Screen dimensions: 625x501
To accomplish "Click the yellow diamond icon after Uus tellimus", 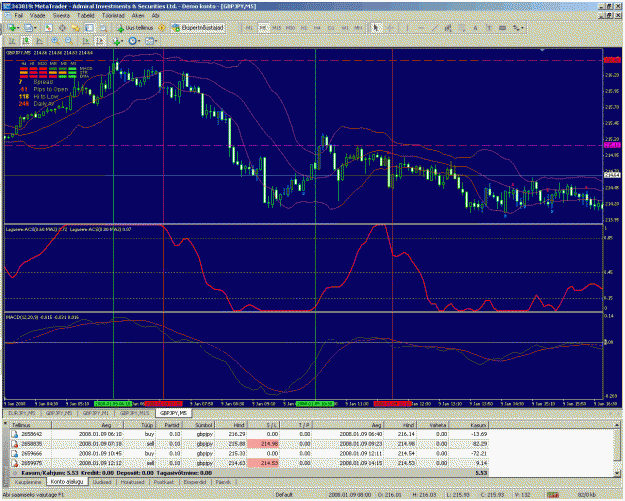I will [162, 28].
